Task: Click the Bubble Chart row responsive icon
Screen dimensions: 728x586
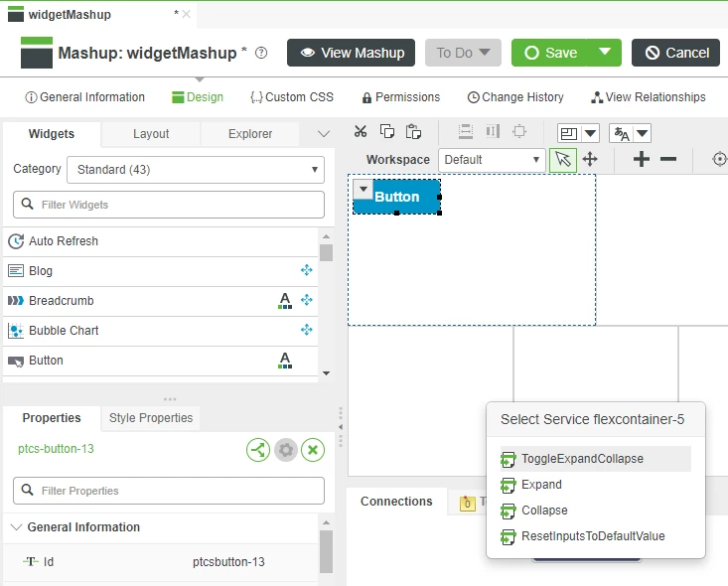Action: [307, 330]
